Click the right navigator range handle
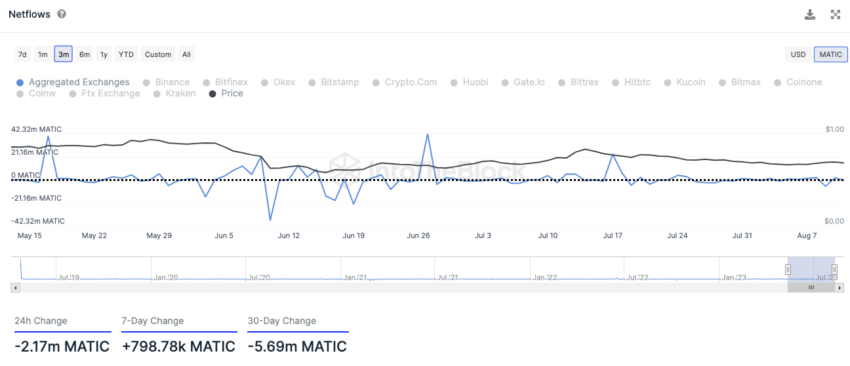The image size is (850, 366). coord(834,269)
